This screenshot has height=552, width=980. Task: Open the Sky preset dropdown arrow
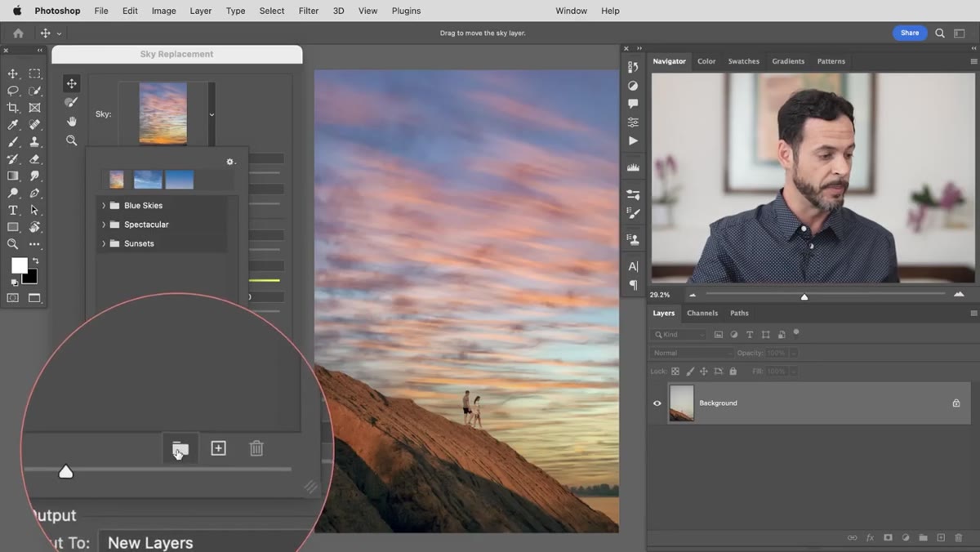(x=212, y=114)
